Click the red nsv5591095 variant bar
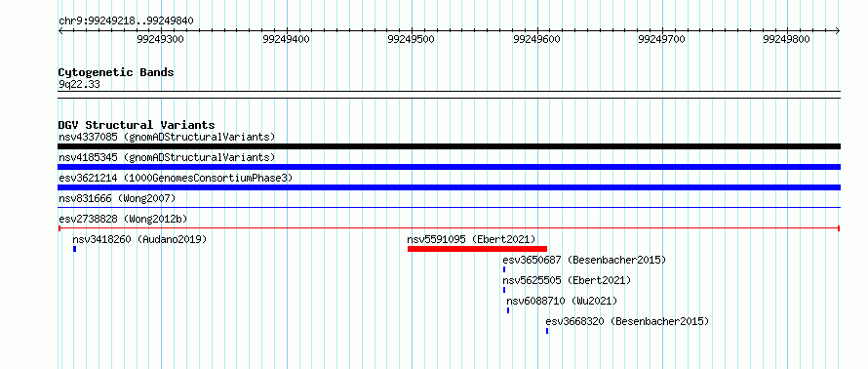Screen dimensions: 868x369 coord(477,249)
